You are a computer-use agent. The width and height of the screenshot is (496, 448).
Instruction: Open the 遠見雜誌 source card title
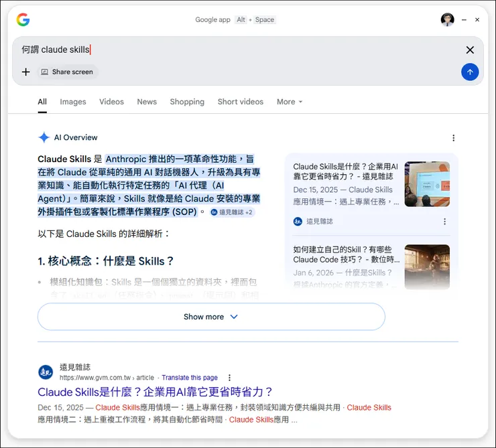[x=346, y=171]
